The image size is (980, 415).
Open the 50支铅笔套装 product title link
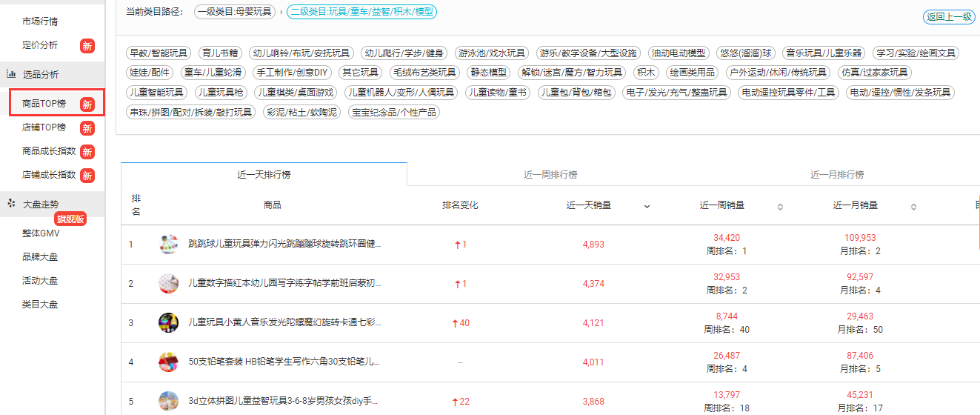284,362
